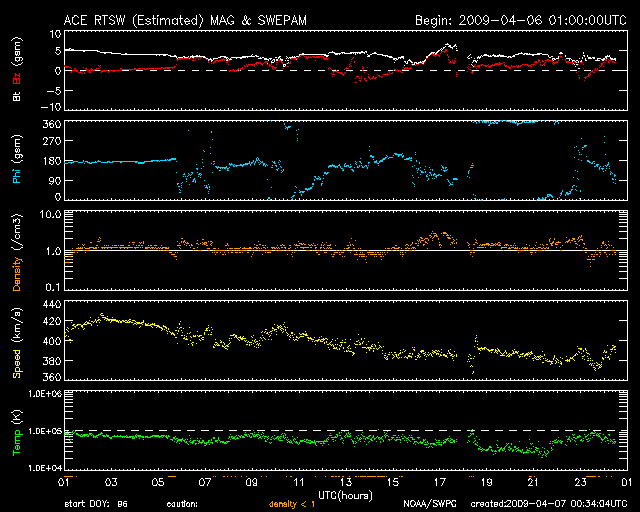Click the '05' hour label on the time axis
Screen dimensions: 640x512
158,483
